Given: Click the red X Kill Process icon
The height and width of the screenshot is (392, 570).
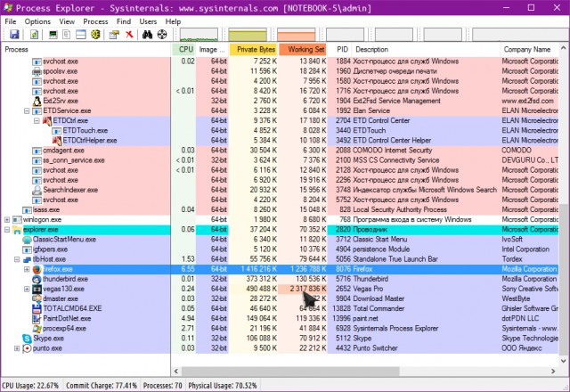Looking at the screenshot, I should point(129,35).
